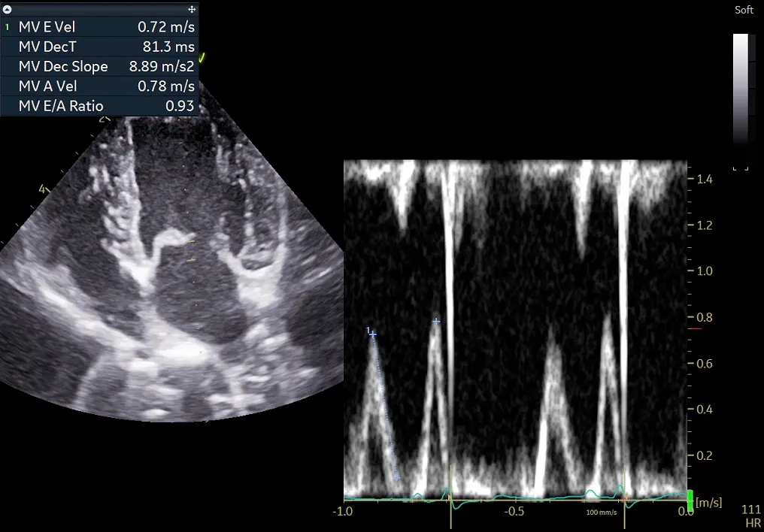Click the -0.5 time axis label
This screenshot has height=532, width=764.
pos(514,511)
